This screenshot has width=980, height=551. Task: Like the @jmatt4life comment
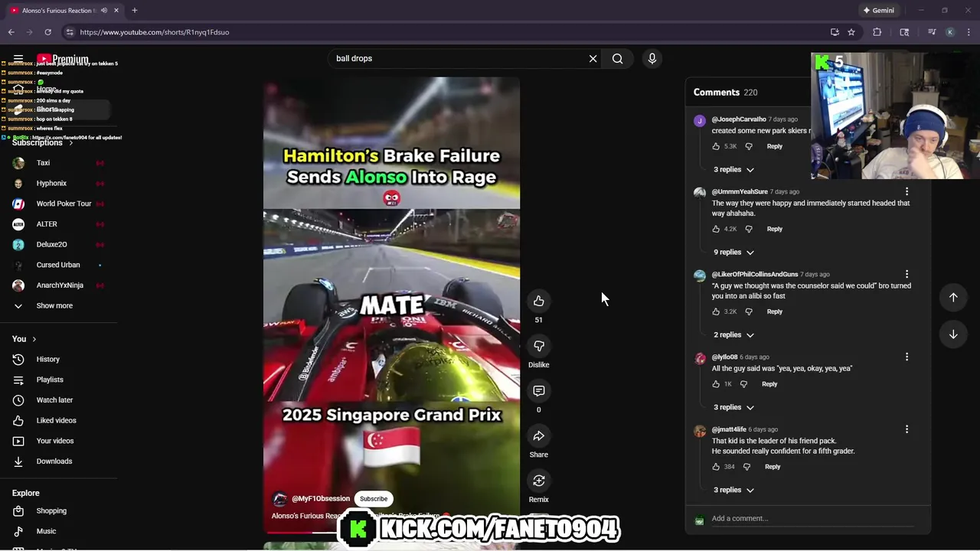click(x=716, y=467)
